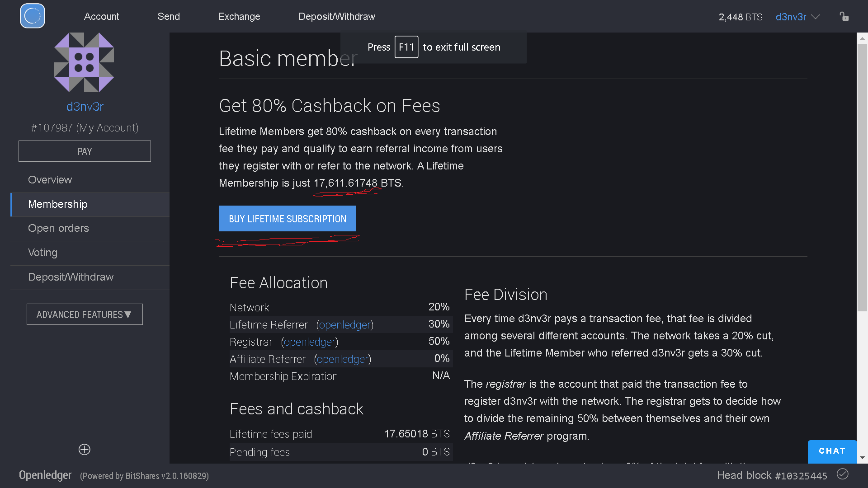Image resolution: width=868 pixels, height=488 pixels.
Task: Open the CHAT button
Action: (832, 451)
